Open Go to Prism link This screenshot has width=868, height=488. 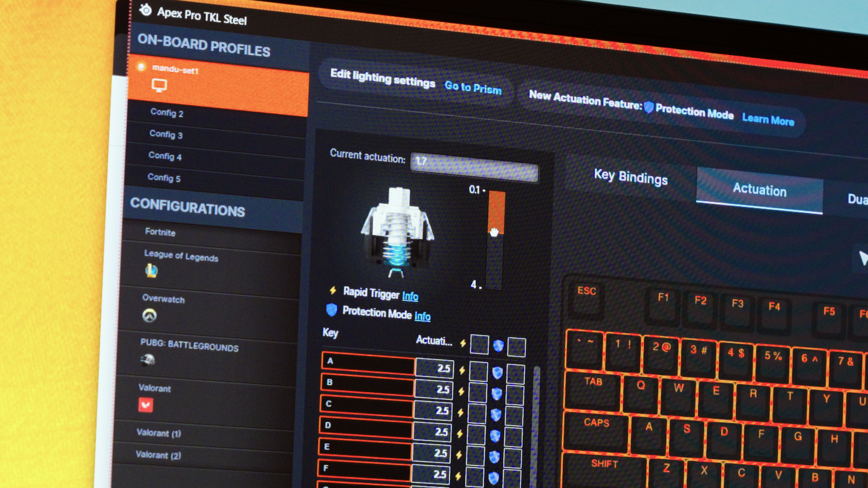point(473,88)
